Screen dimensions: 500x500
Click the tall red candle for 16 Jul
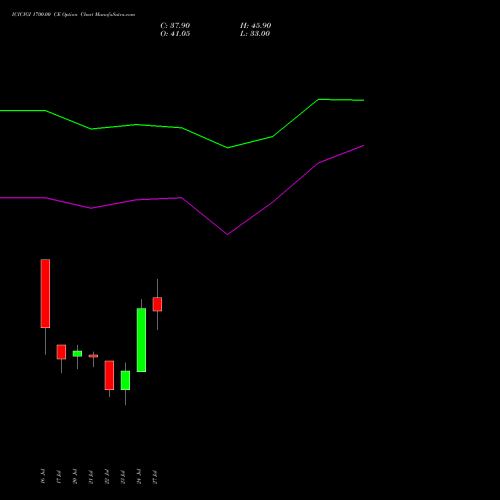coord(45,293)
